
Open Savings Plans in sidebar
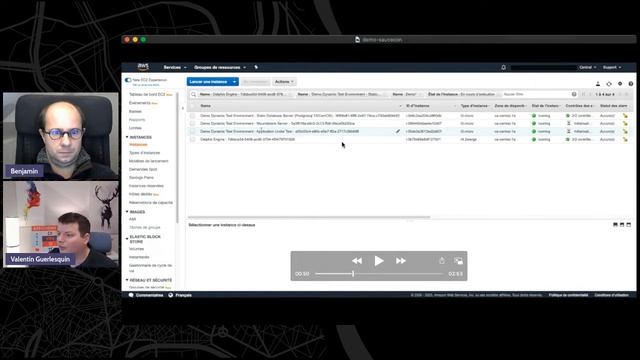click(x=141, y=178)
